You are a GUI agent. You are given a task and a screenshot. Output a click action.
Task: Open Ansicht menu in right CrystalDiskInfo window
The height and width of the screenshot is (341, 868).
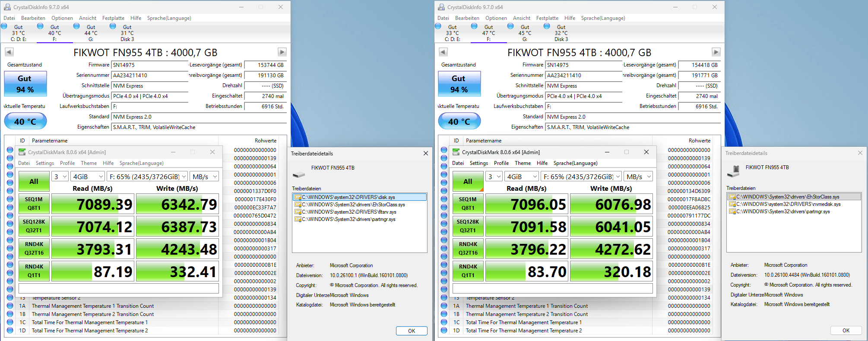pos(522,18)
